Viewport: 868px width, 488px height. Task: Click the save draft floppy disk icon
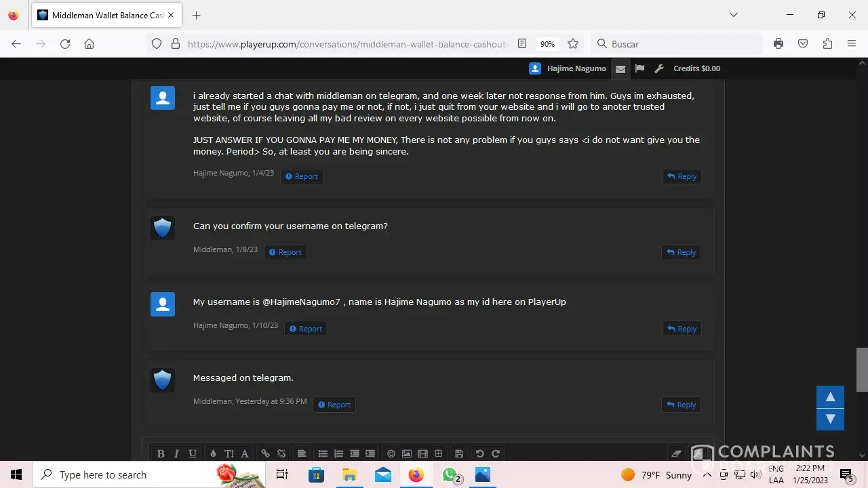coord(459,453)
